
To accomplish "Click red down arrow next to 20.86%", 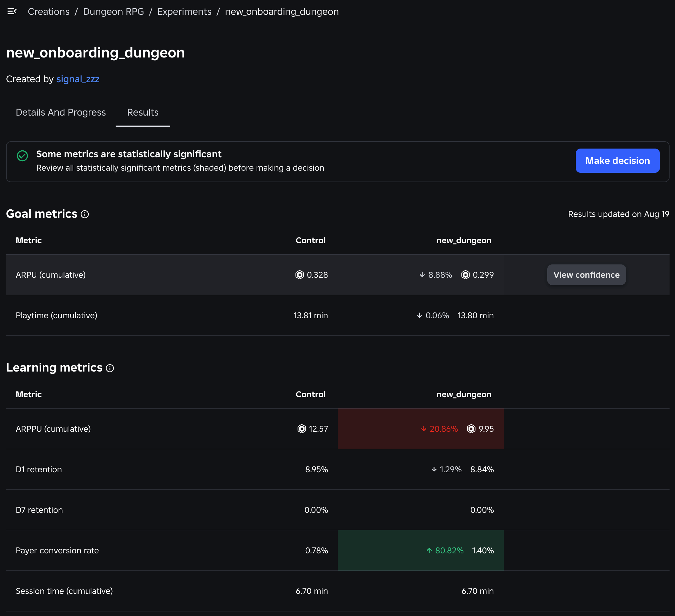I will (423, 429).
